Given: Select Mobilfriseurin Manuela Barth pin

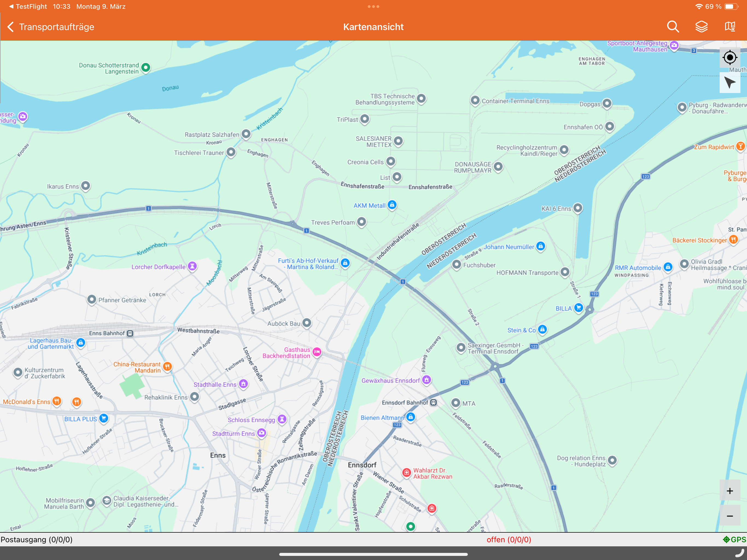Looking at the screenshot, I should pos(90,503).
